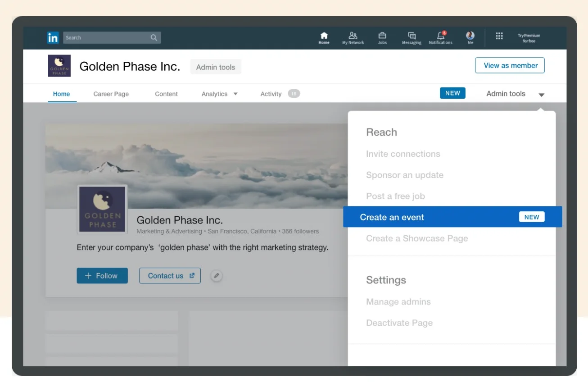Open the Work apps grid icon
Viewport: 588px width, 392px height.
499,36
